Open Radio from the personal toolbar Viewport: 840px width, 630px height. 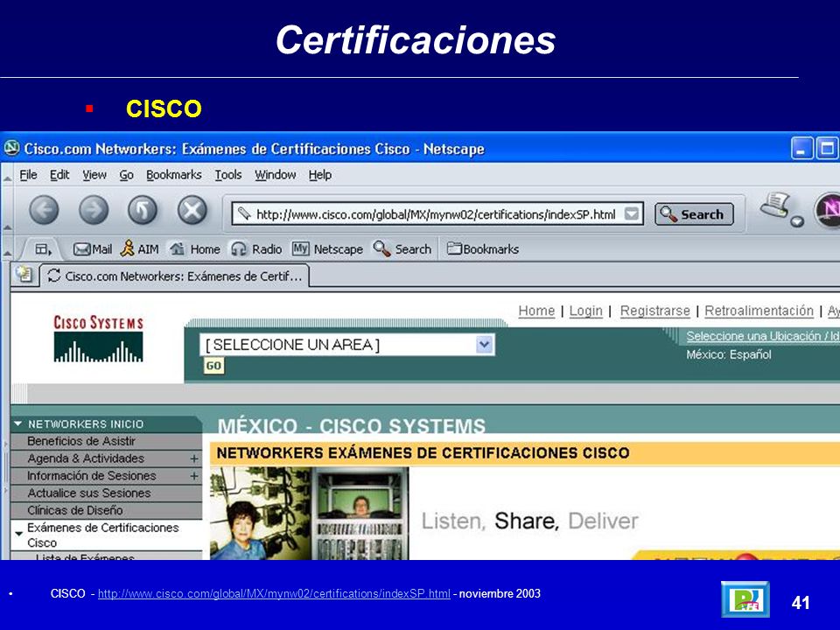point(256,249)
